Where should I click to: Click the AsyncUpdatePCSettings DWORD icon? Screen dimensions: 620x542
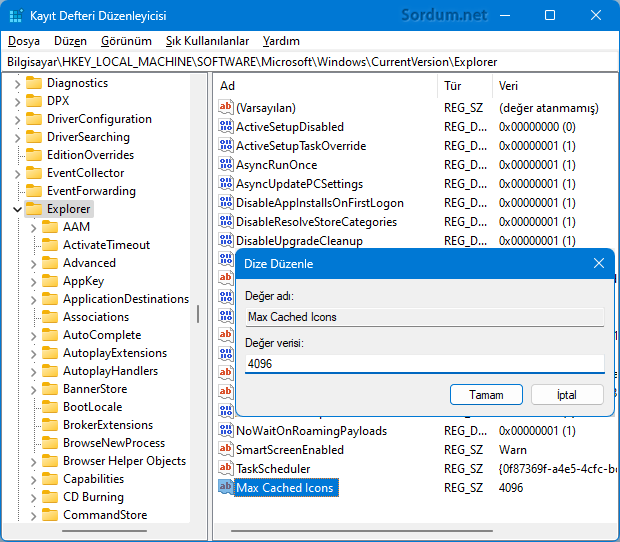226,183
